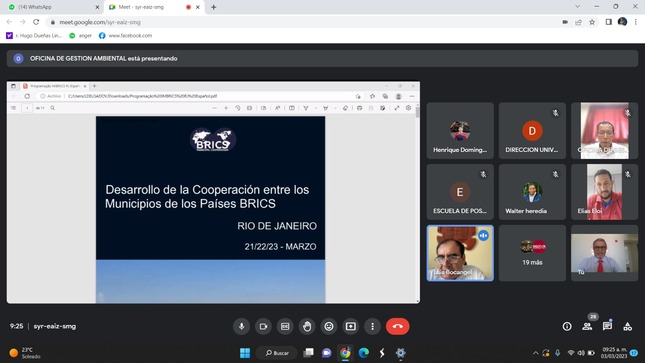Open the Buscar taskbar search box
The width and height of the screenshot is (645, 363).
point(277,353)
